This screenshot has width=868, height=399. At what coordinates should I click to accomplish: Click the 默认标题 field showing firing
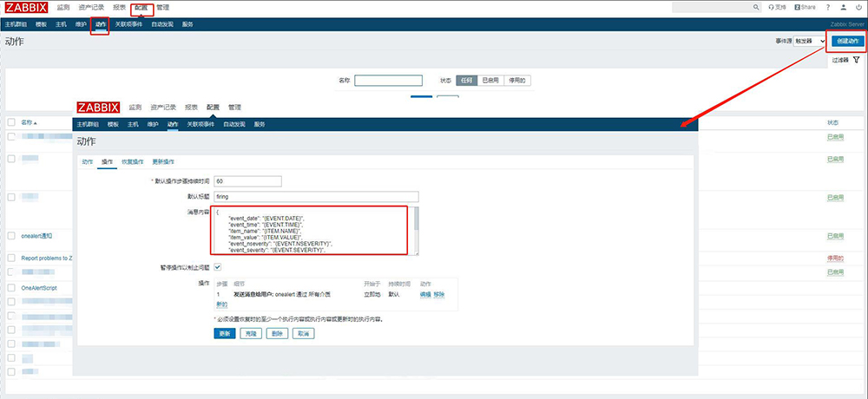316,196
